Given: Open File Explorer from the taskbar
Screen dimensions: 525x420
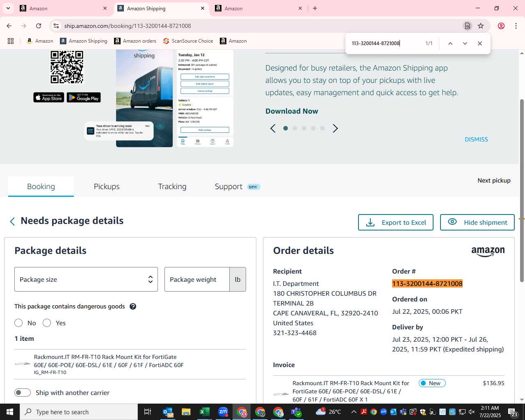Looking at the screenshot, I should click(186, 412).
